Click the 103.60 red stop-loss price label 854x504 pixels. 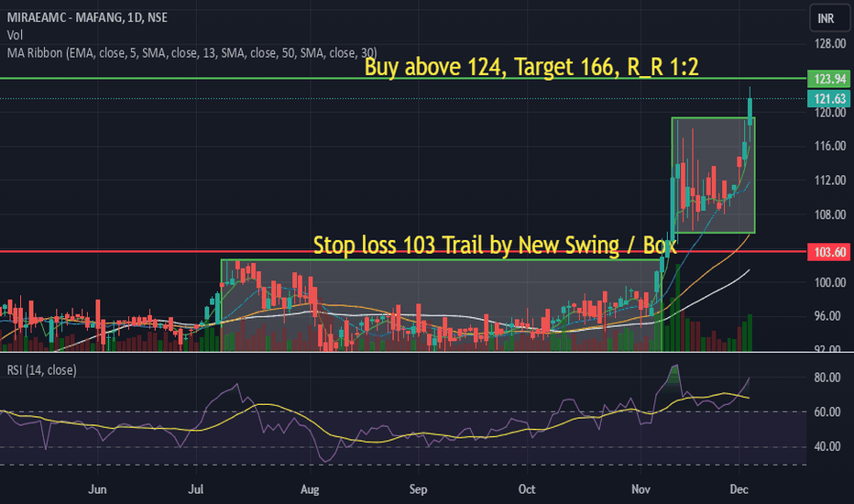pos(828,252)
